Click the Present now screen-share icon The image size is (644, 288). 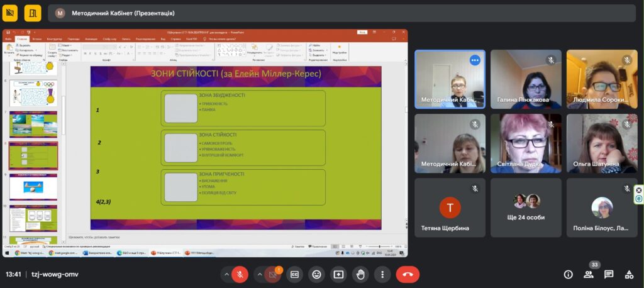338,274
